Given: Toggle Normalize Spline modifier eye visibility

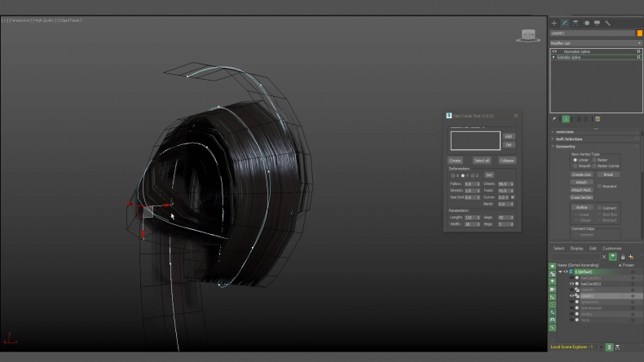Looking at the screenshot, I should point(554,51).
